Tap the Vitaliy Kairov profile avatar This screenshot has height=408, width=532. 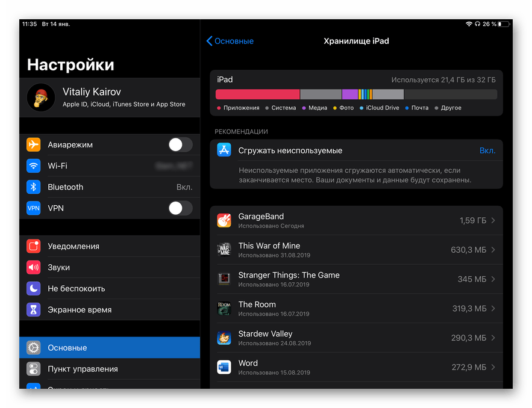click(x=41, y=97)
